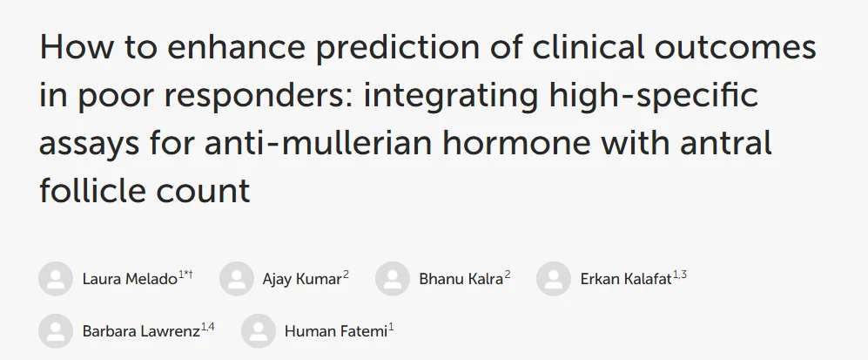Image resolution: width=868 pixels, height=360 pixels.
Task: Click the article title heading
Action: click(427, 119)
